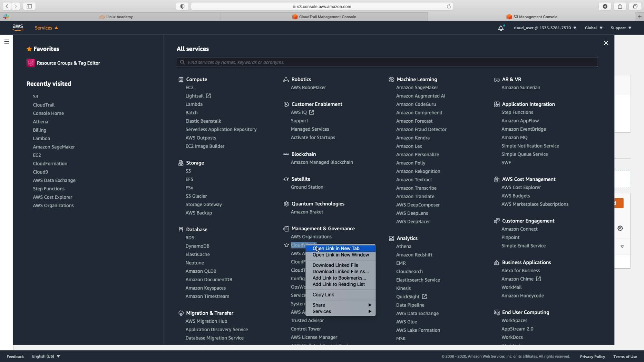Viewport: 644px width, 362px height.
Task: Open DynamoDB under Database
Action: click(x=197, y=246)
